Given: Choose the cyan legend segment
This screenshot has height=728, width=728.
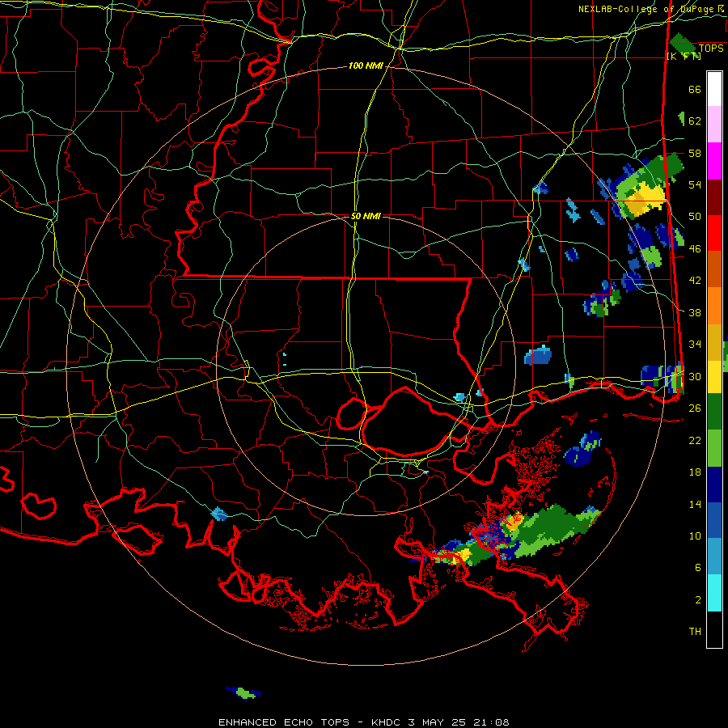Looking at the screenshot, I should click(714, 593).
